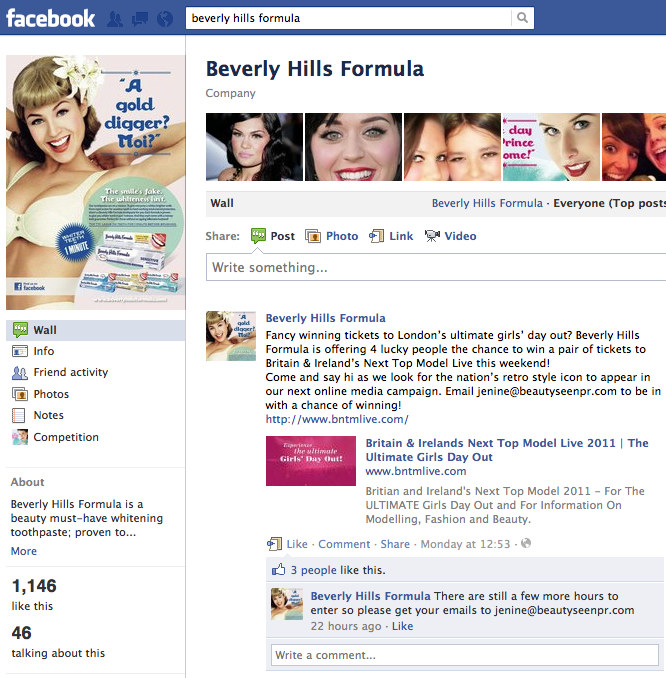The image size is (666, 678).
Task: Open notifications globe icon in top bar
Action: (x=165, y=19)
